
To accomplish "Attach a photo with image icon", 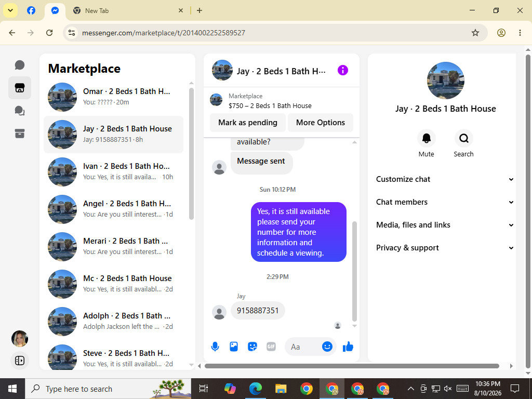I will (x=234, y=347).
